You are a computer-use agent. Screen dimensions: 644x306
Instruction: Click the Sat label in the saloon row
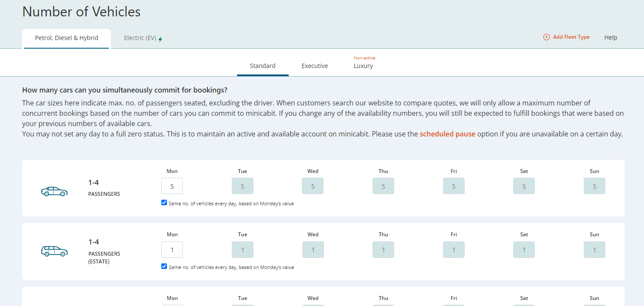point(524,171)
